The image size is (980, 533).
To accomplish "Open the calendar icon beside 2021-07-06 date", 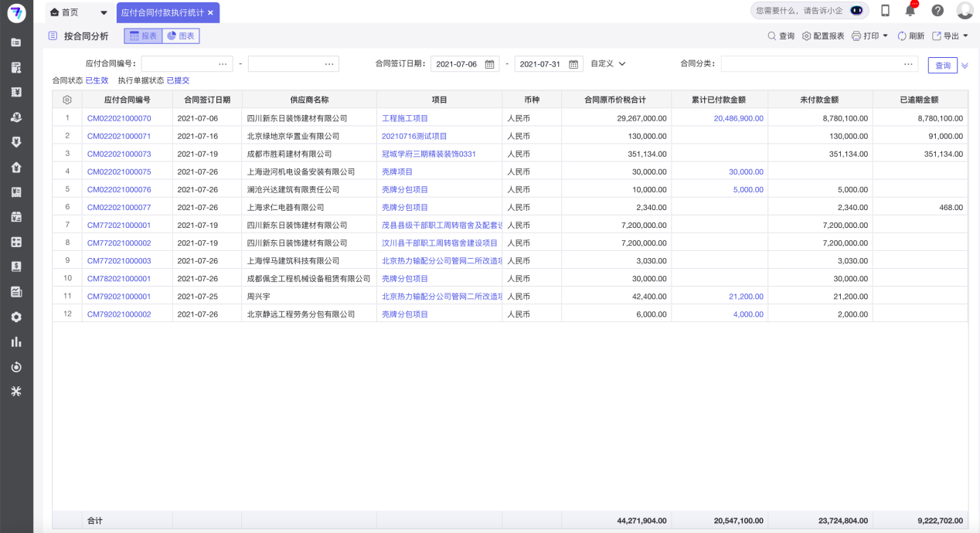I will (489, 64).
